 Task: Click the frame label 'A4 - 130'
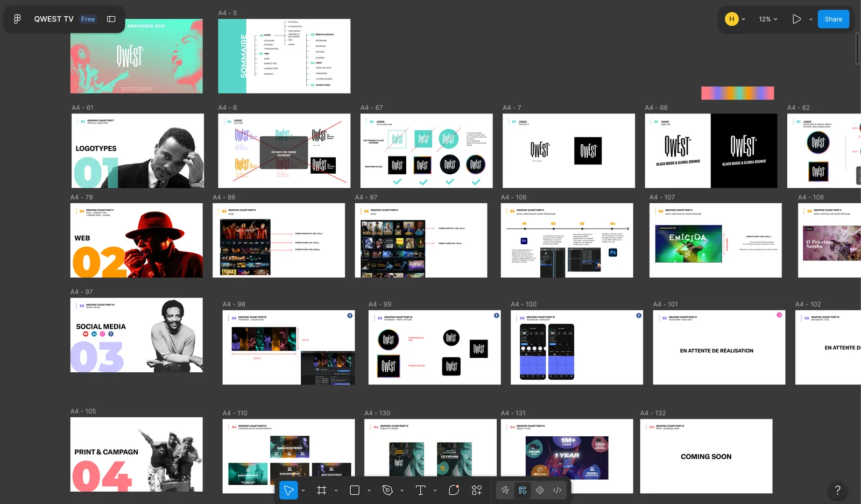coord(377,413)
